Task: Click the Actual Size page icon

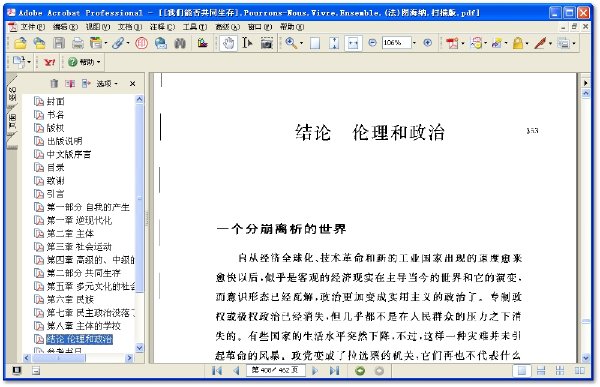Action: (315, 43)
